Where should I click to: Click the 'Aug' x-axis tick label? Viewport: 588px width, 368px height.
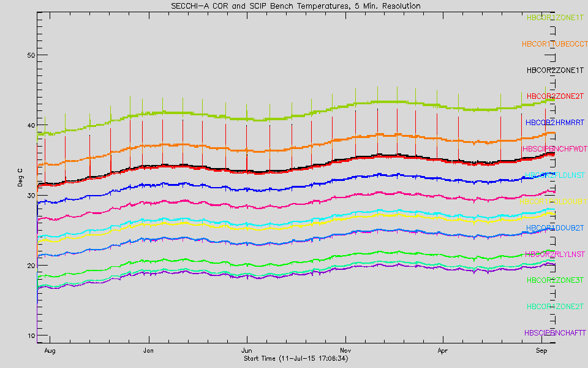click(x=50, y=351)
